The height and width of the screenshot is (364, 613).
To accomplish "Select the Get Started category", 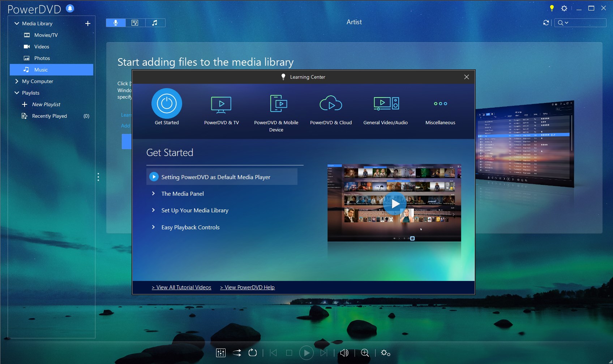I will 167,107.
